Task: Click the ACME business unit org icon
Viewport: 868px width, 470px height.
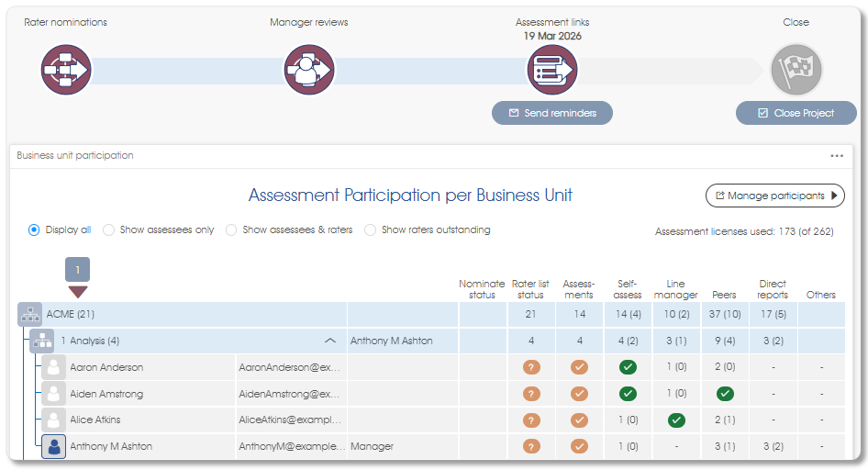Action: click(x=30, y=315)
